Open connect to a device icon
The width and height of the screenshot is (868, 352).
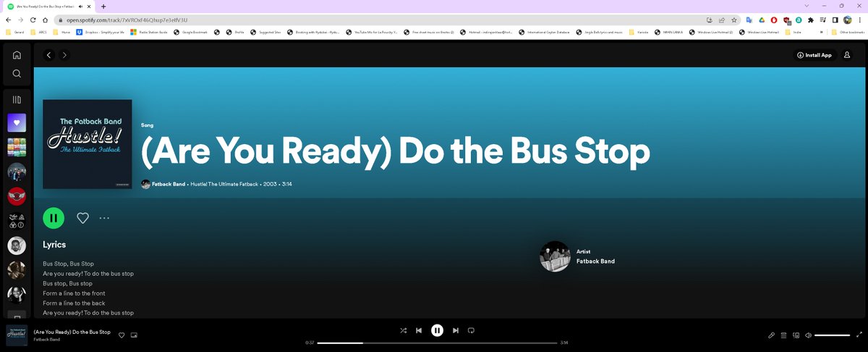pos(796,335)
